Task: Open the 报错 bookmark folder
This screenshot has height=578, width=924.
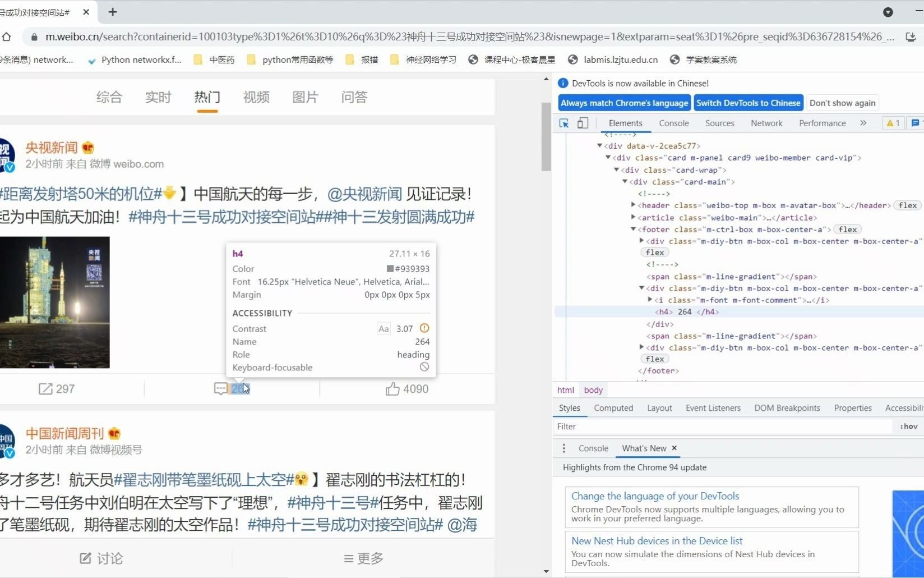Action: (362, 59)
